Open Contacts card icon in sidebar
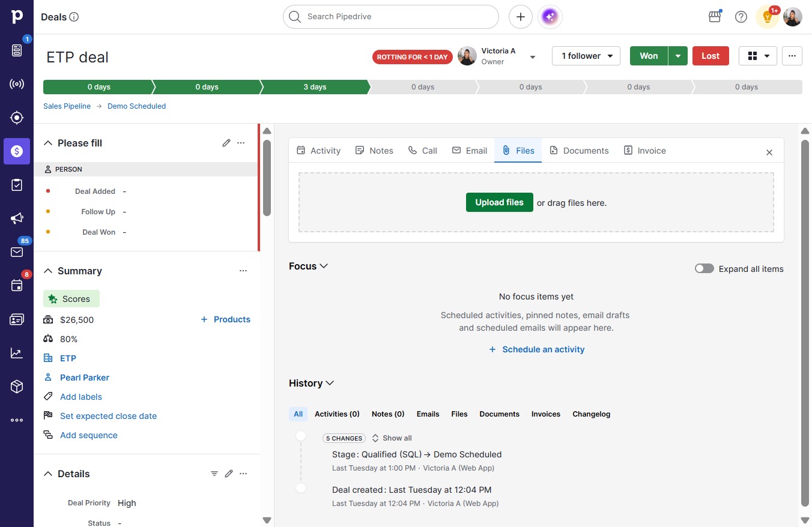 point(17,319)
